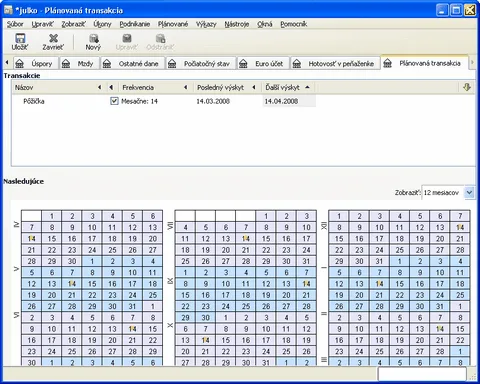The image size is (480, 384).
Task: Click the arrow right of Frekvencia column
Action: tap(185, 87)
